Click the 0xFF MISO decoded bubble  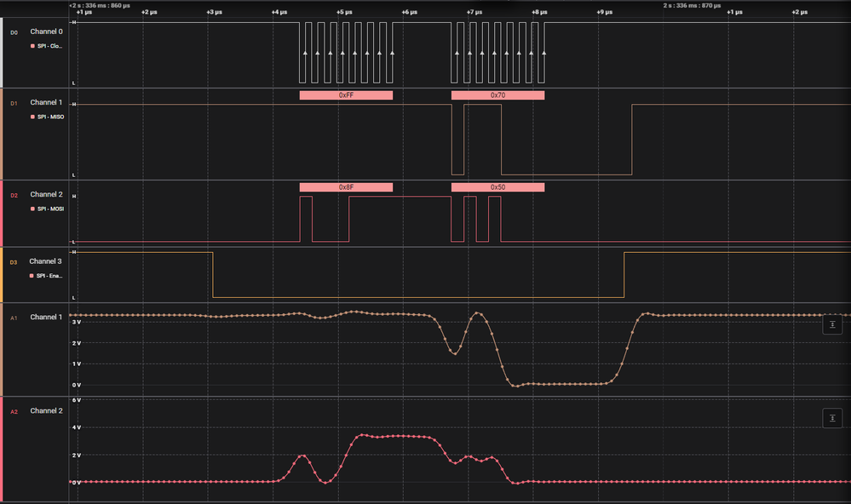(x=346, y=95)
